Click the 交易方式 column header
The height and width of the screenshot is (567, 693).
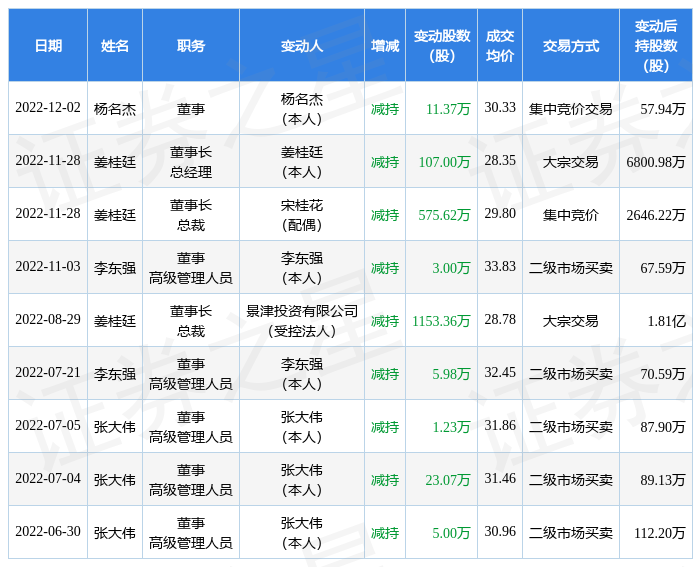571,46
